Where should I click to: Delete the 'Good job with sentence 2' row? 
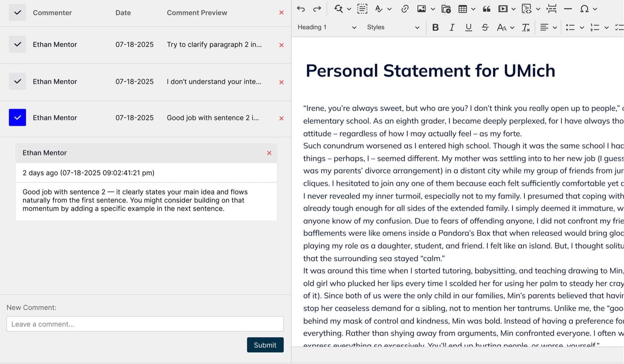(282, 118)
